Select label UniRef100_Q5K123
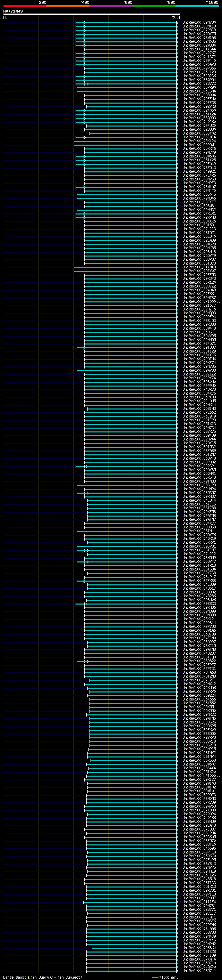The height and width of the screenshot is (980, 222). [199, 72]
